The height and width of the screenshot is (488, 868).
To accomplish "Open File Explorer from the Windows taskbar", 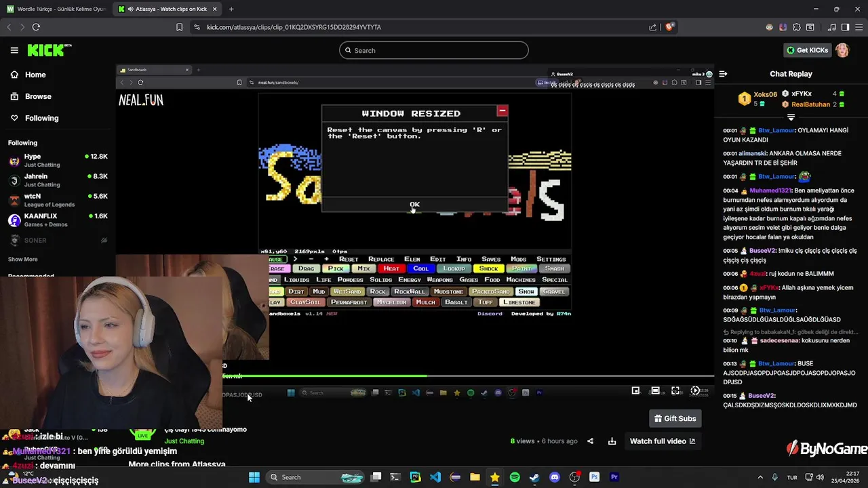I will pyautogui.click(x=475, y=477).
